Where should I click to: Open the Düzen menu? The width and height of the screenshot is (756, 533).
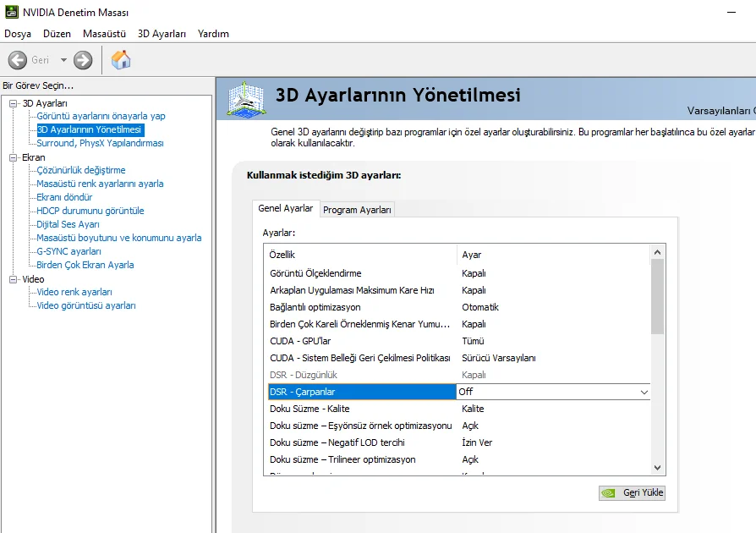point(57,34)
